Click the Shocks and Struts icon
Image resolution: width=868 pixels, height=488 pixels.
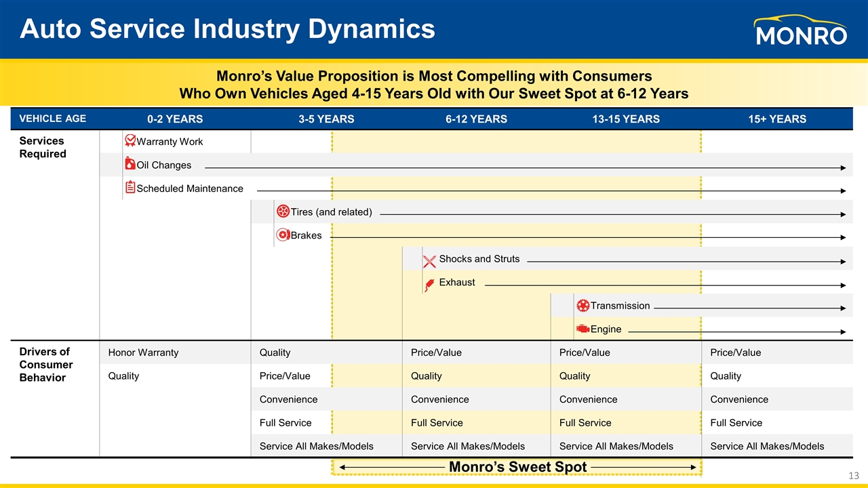(429, 260)
